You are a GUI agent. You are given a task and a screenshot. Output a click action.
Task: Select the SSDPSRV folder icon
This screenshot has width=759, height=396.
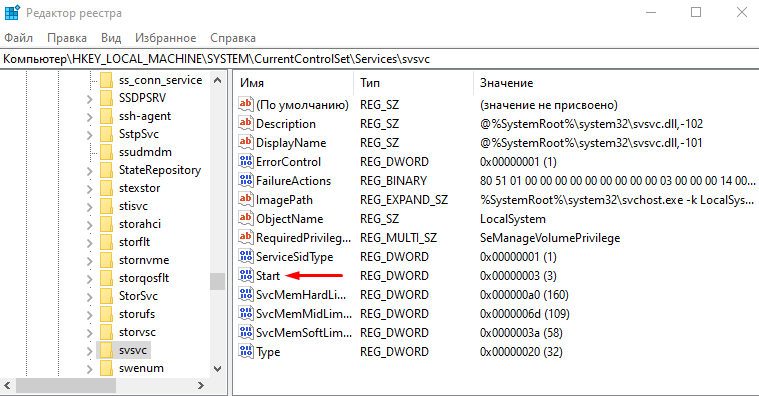coord(106,98)
